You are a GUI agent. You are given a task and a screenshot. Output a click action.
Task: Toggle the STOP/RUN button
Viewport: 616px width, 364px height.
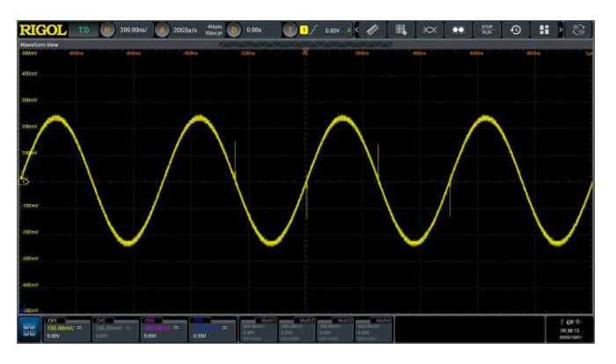click(487, 30)
